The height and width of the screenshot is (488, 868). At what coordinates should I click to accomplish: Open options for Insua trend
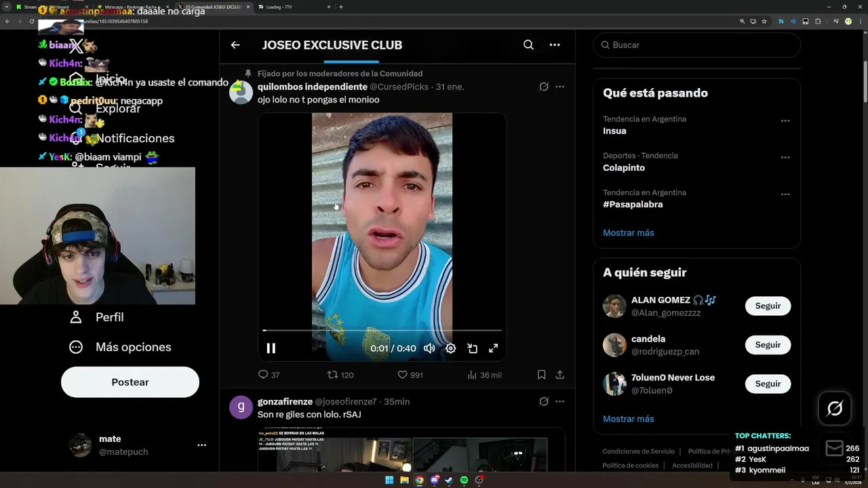click(785, 121)
